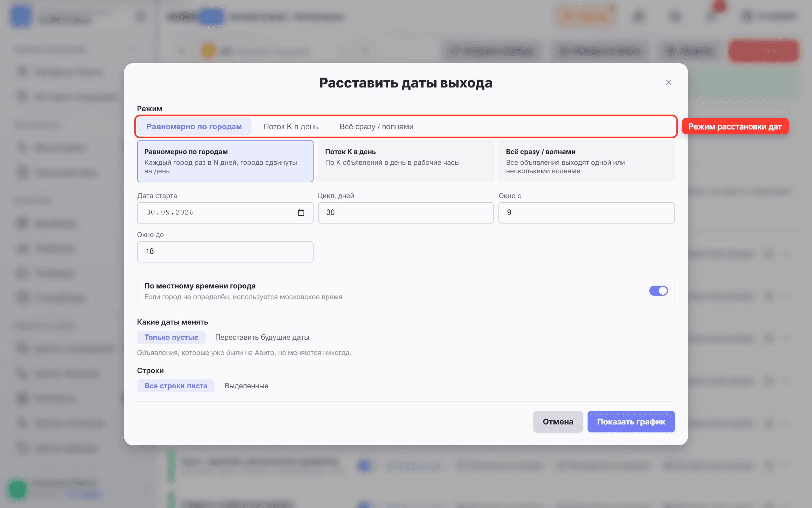Choose the Поток K в день description card

pyautogui.click(x=406, y=161)
